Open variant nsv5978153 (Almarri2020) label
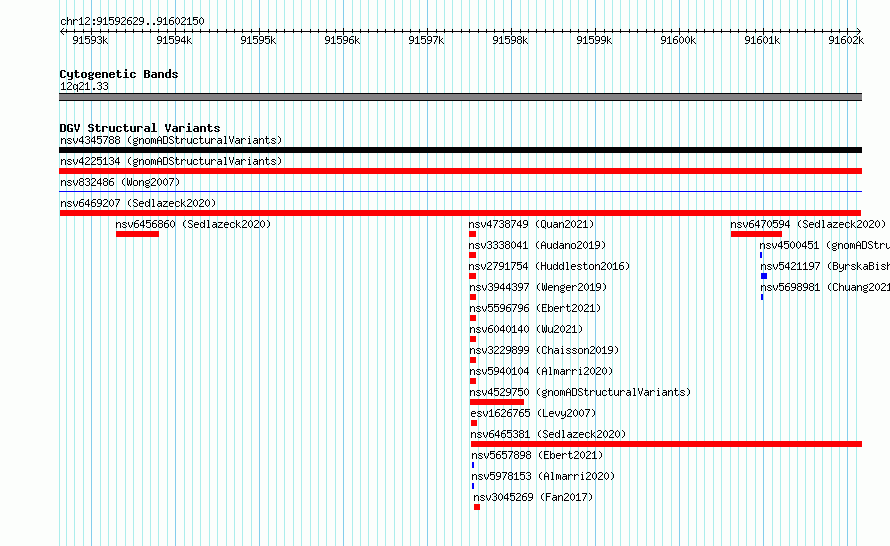This screenshot has height=546, width=890. [543, 476]
